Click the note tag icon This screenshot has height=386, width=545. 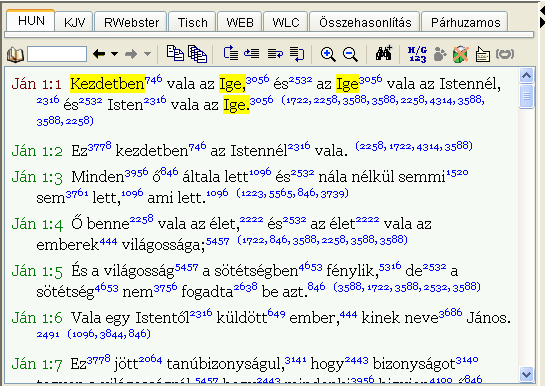coord(482,54)
